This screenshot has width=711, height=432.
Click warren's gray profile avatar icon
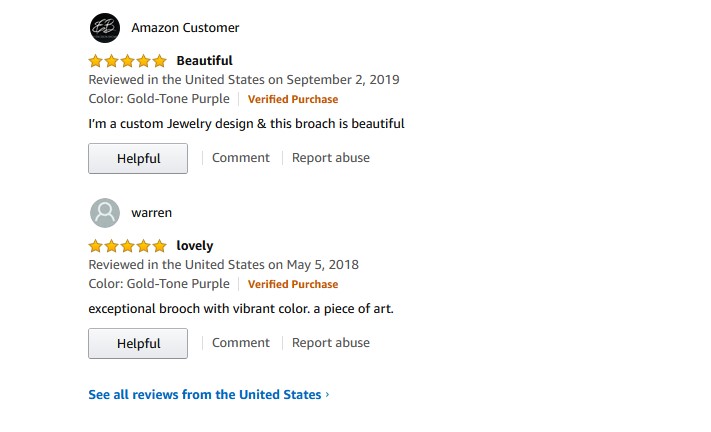tap(104, 213)
